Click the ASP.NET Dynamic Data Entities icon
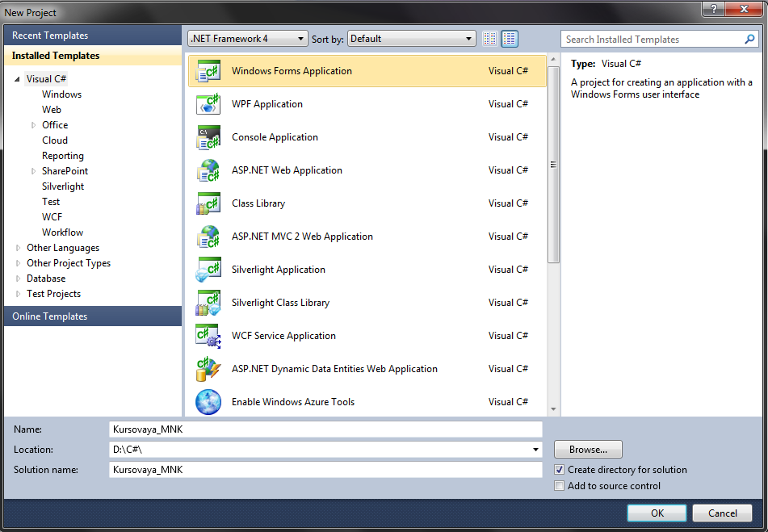 208,369
